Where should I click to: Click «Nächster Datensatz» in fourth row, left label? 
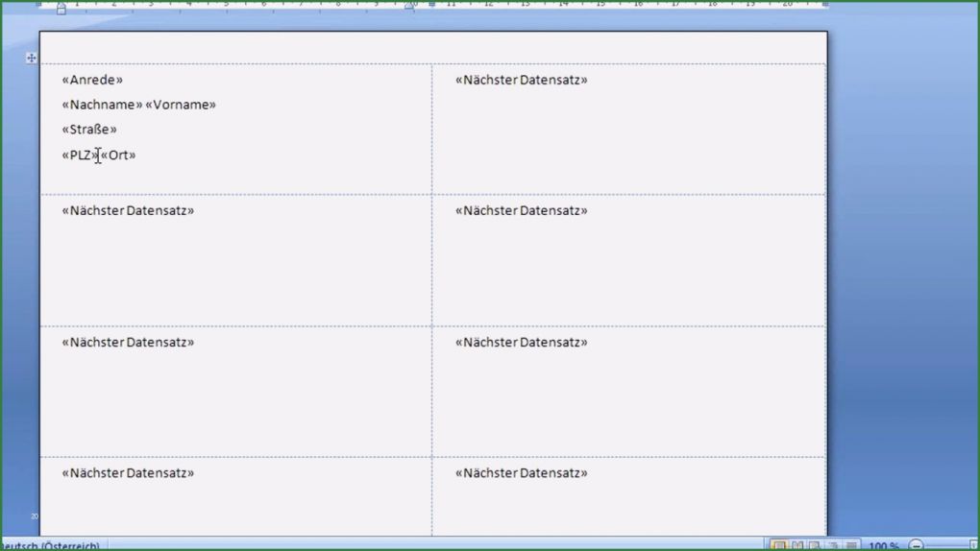coord(128,473)
